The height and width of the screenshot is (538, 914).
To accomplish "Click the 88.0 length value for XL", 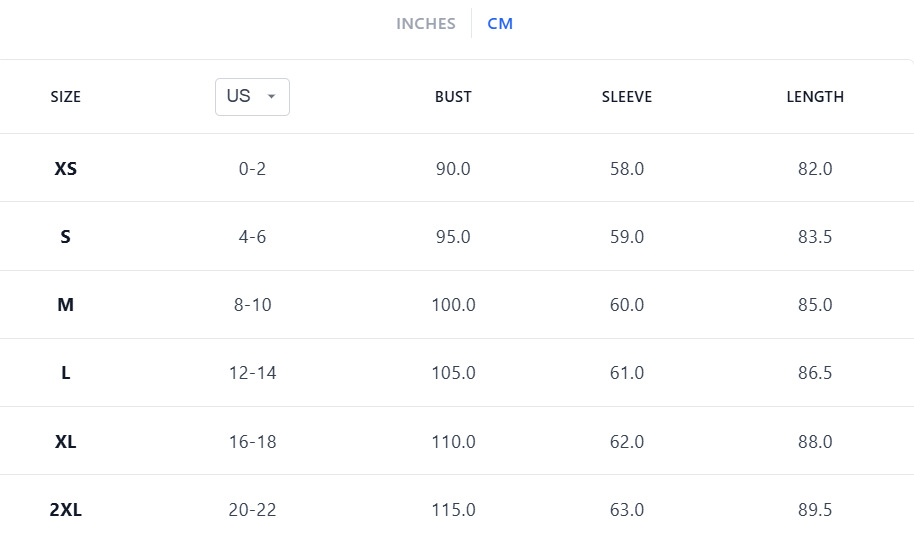I will (x=815, y=441).
